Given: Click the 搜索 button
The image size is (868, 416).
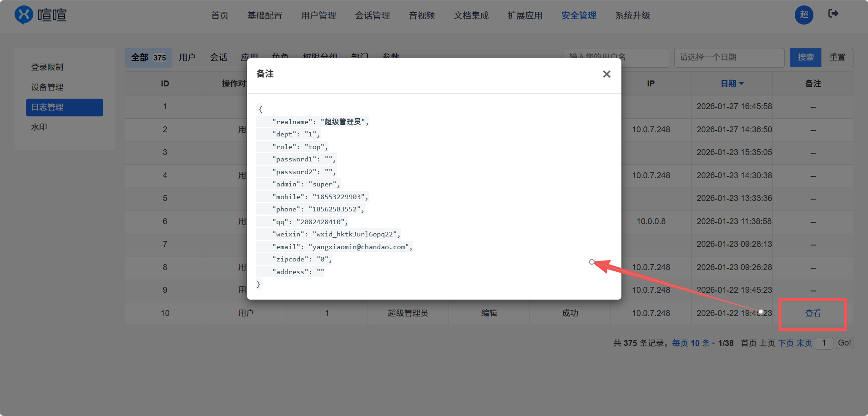Looking at the screenshot, I should (805, 57).
